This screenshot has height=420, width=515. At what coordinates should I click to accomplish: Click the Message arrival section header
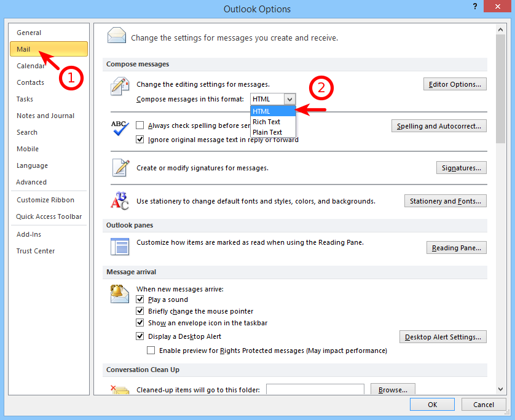click(x=294, y=272)
